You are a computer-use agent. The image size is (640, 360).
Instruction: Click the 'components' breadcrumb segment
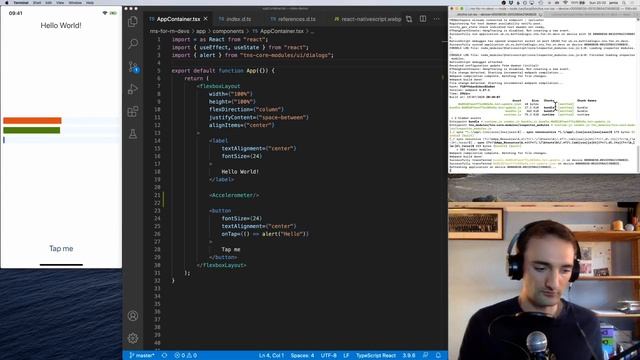click(x=228, y=31)
